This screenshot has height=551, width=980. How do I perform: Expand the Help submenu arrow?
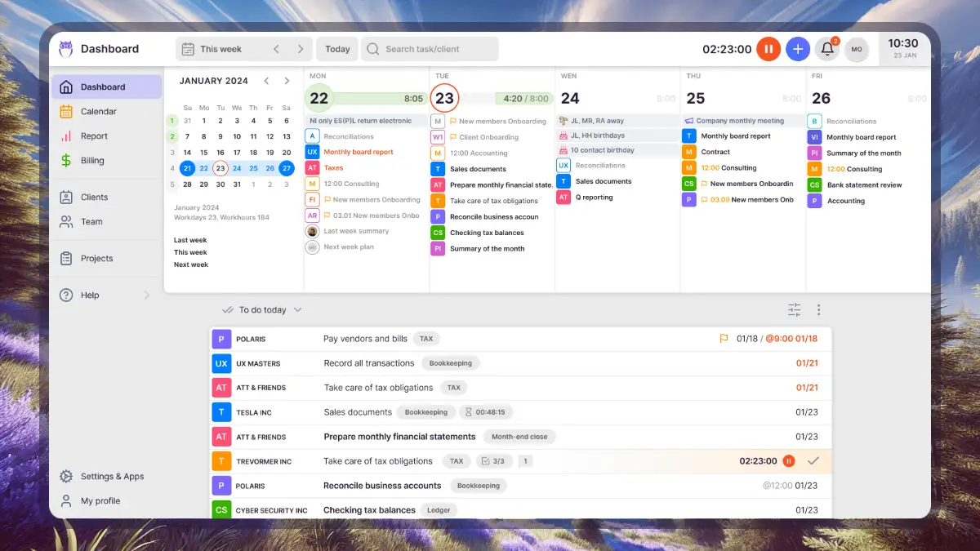[147, 295]
